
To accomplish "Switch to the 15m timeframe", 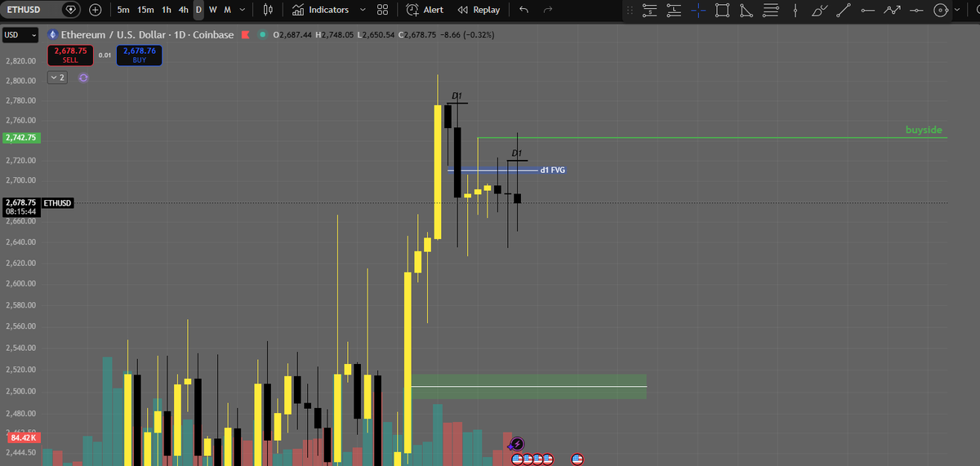I will tap(146, 10).
